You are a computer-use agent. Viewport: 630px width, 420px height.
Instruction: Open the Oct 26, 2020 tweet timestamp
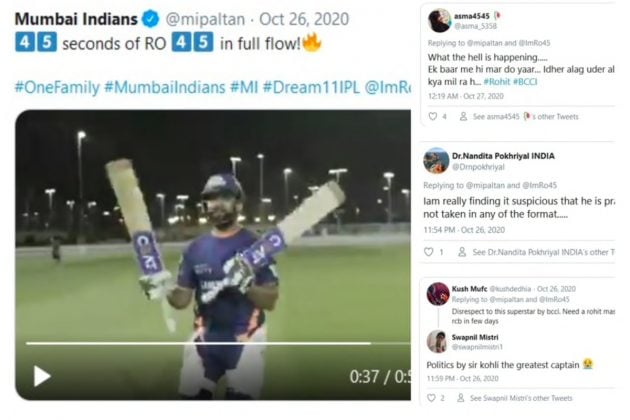[x=304, y=19]
